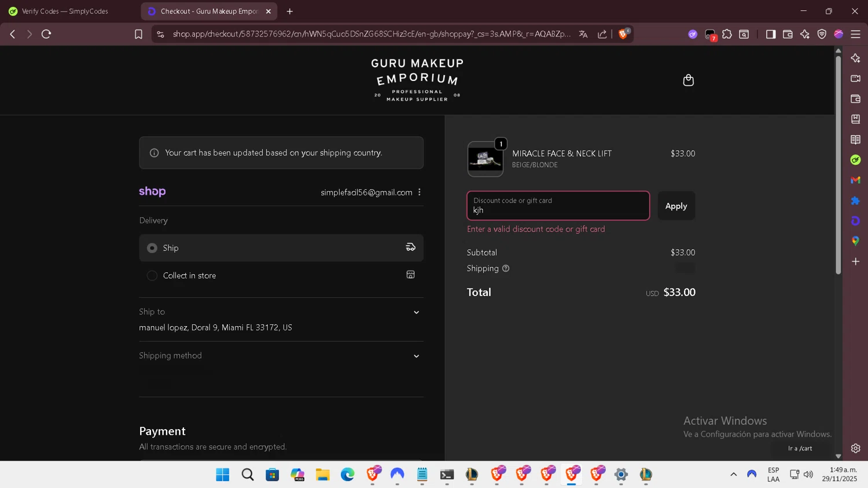Open the translate page icon

(x=583, y=34)
